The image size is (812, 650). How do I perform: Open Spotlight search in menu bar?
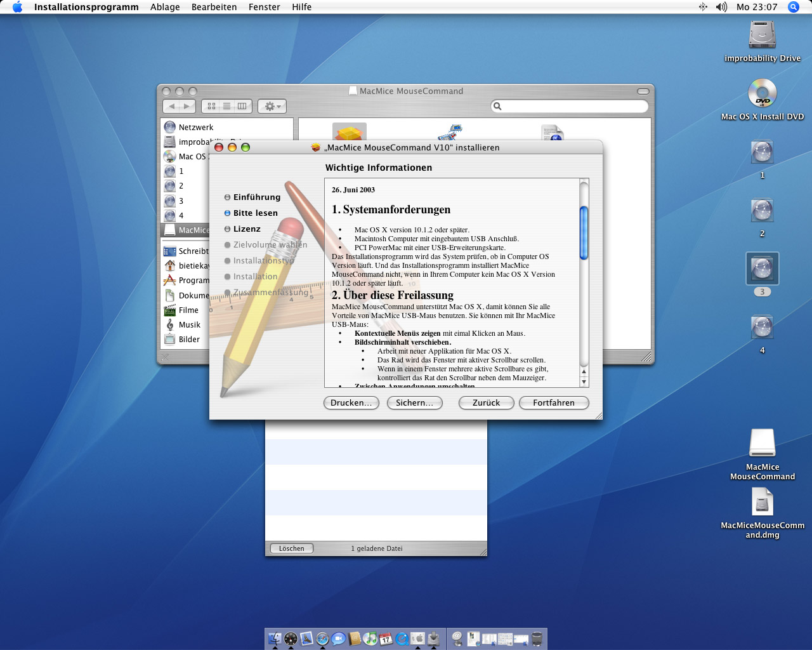(793, 7)
